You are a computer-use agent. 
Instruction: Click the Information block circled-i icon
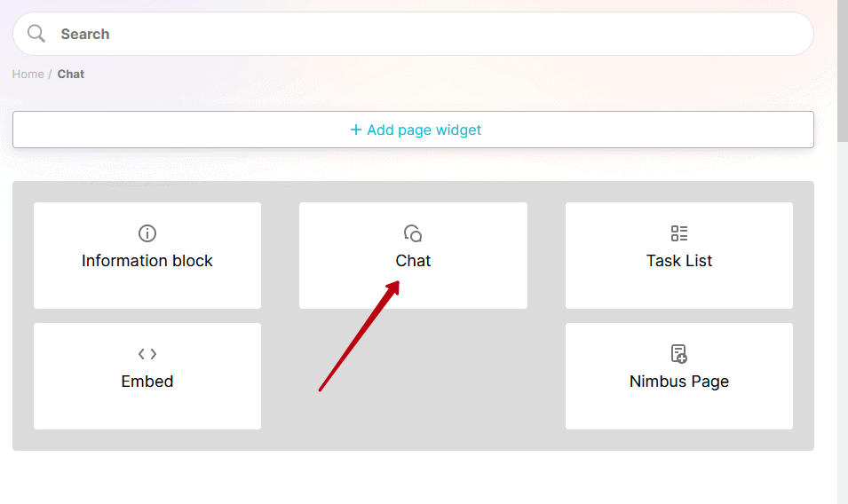click(147, 233)
